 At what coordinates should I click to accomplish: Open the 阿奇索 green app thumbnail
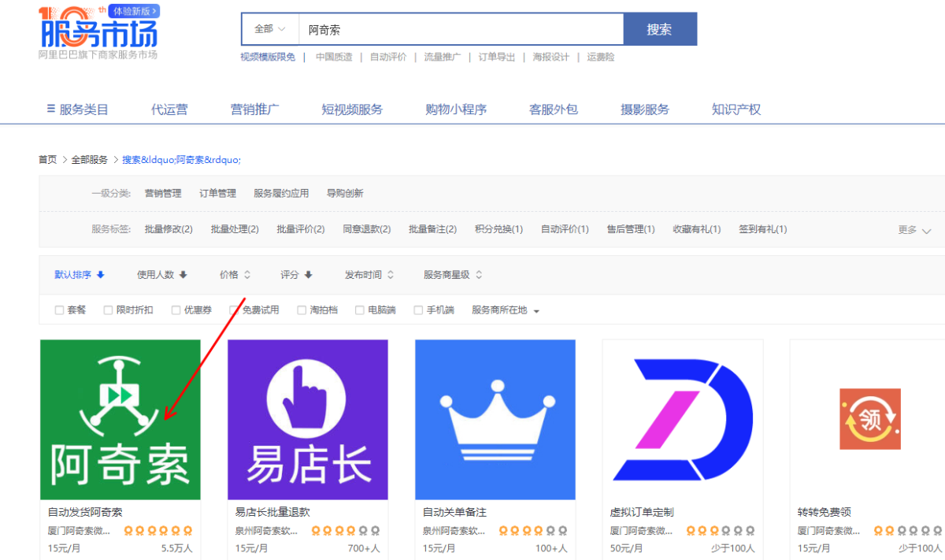tap(120, 420)
